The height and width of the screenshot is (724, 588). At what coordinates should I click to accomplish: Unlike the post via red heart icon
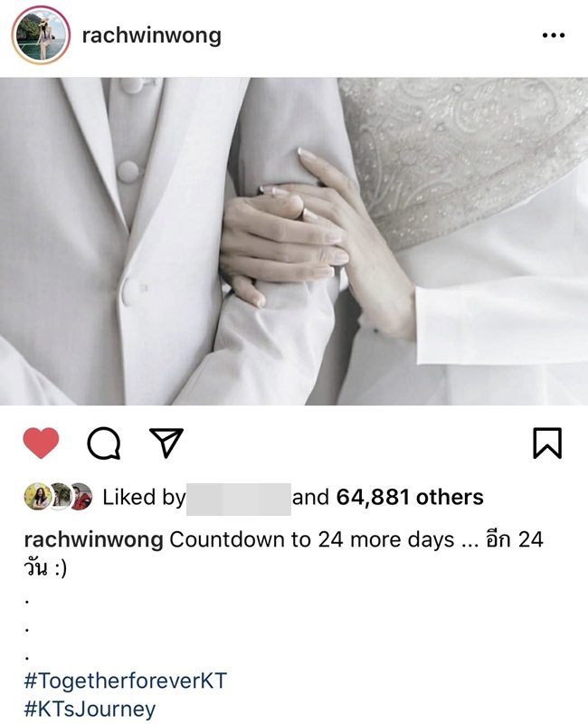pos(41,443)
